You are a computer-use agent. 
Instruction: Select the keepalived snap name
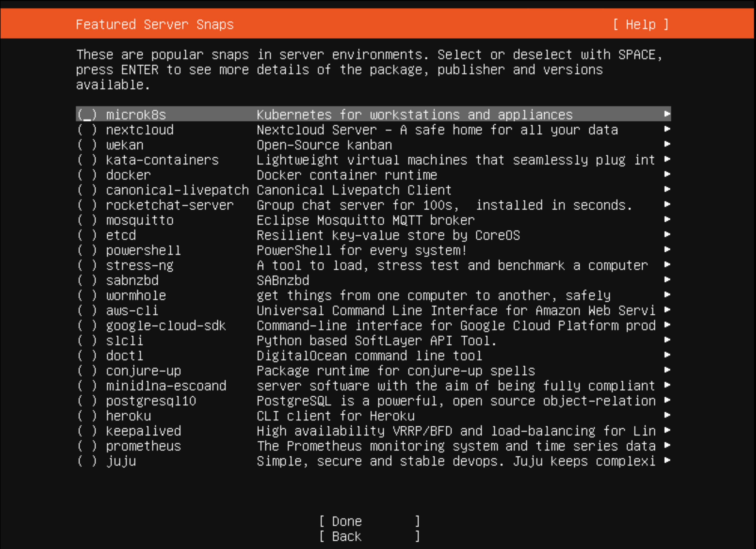[143, 431]
